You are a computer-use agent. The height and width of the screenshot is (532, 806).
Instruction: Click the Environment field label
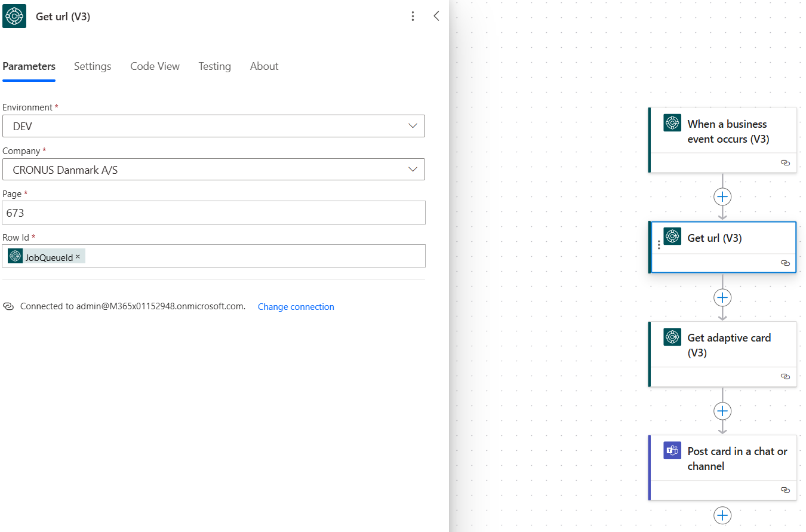click(27, 107)
